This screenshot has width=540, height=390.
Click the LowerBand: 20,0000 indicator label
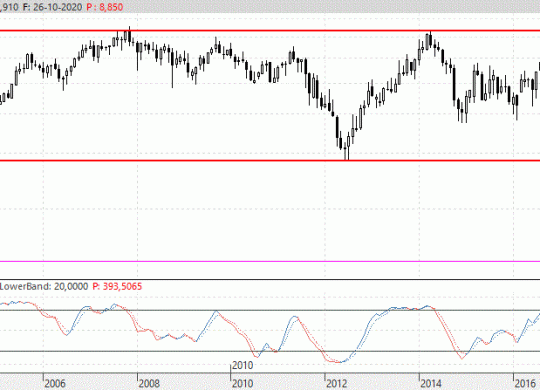[44, 286]
